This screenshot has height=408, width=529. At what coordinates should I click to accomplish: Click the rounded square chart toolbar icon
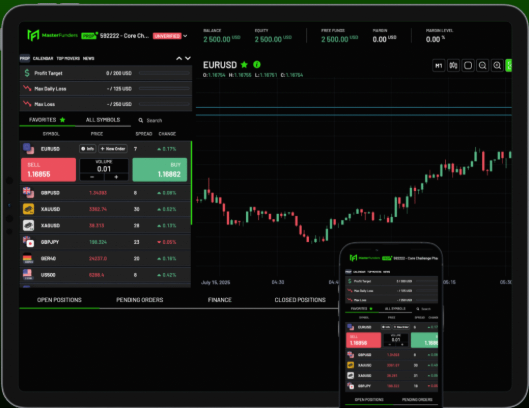(x=468, y=65)
